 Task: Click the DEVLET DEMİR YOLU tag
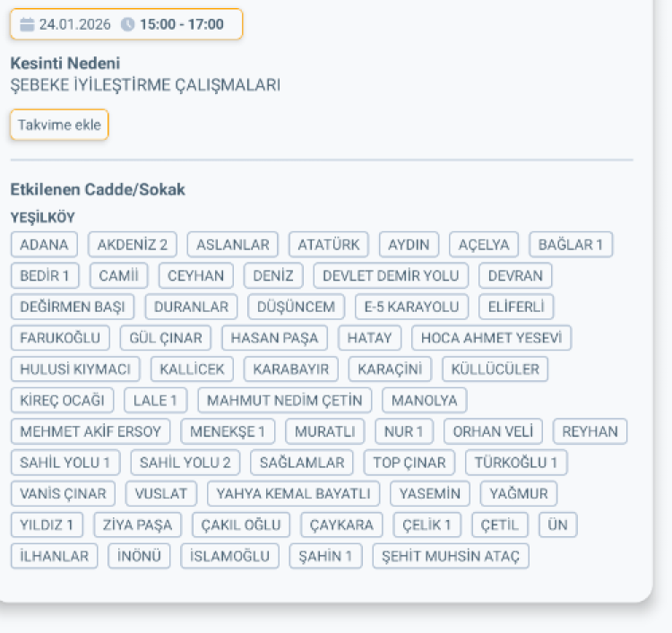pyautogui.click(x=391, y=275)
